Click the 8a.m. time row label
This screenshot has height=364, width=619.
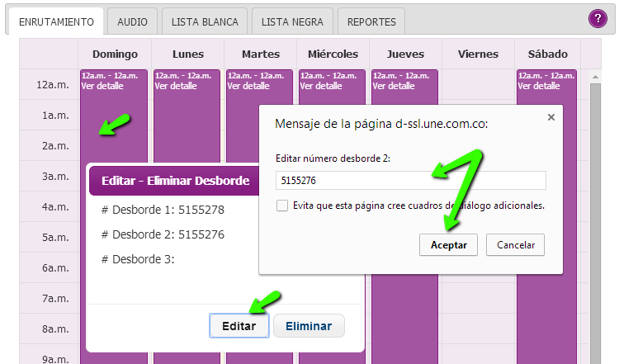click(55, 329)
